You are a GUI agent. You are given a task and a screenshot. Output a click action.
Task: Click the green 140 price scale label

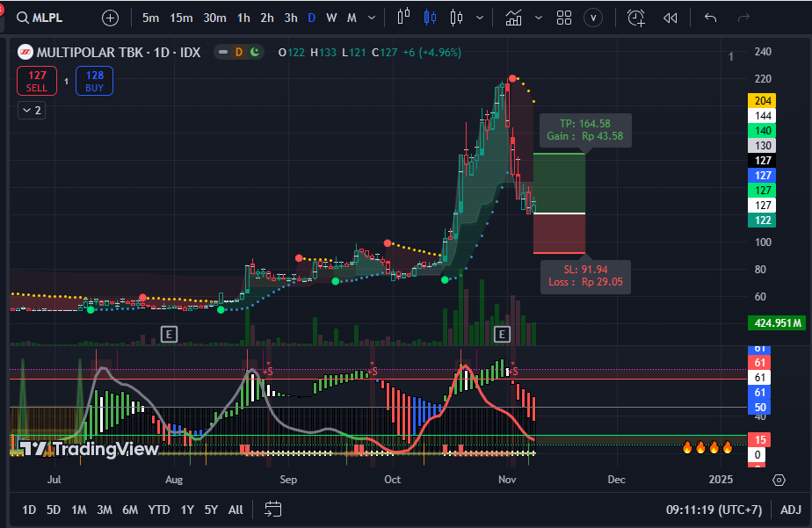coord(762,130)
